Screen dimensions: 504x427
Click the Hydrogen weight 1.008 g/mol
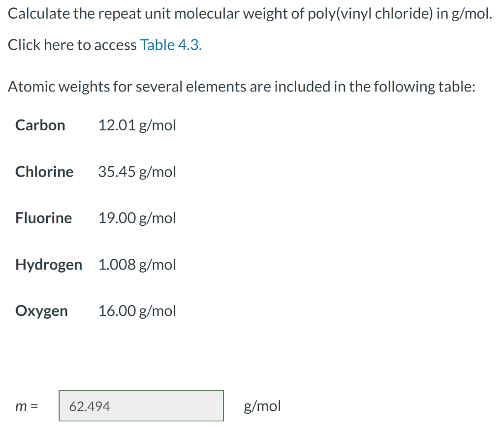pyautogui.click(x=137, y=265)
